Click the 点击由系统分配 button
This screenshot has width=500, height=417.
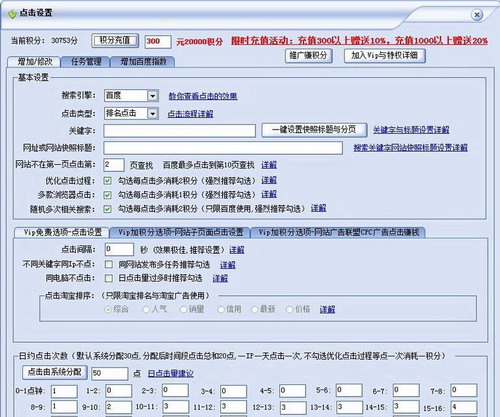[55, 372]
